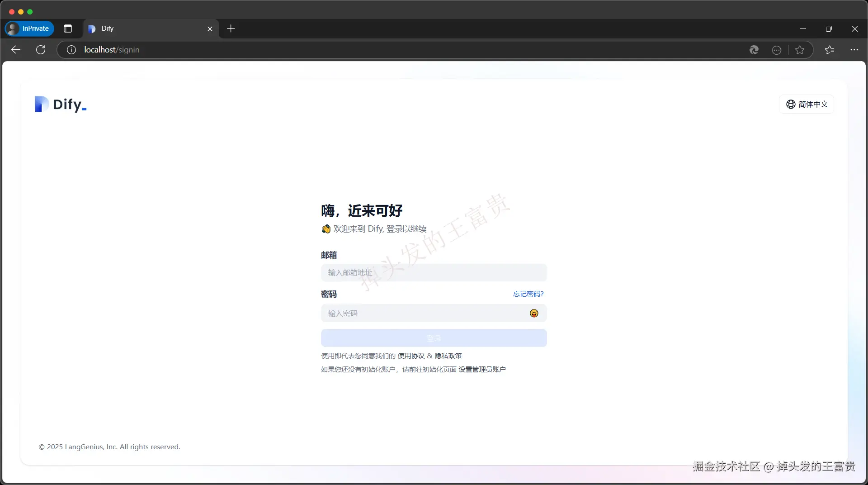The height and width of the screenshot is (485, 868).
Task: Open the browser settings ellipsis menu
Action: 854,50
